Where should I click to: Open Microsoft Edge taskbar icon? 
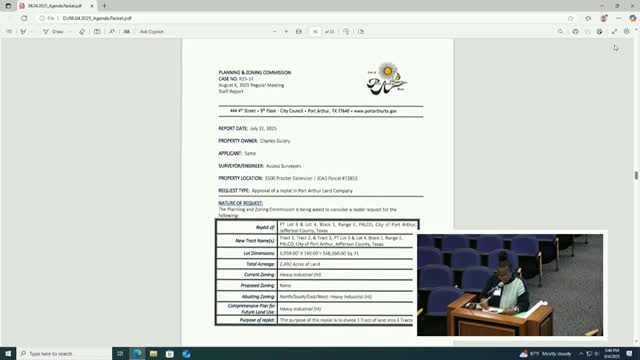138,353
